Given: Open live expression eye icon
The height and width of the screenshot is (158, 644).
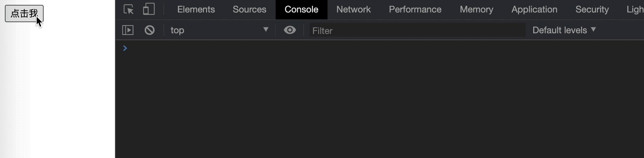Looking at the screenshot, I should click(x=290, y=30).
